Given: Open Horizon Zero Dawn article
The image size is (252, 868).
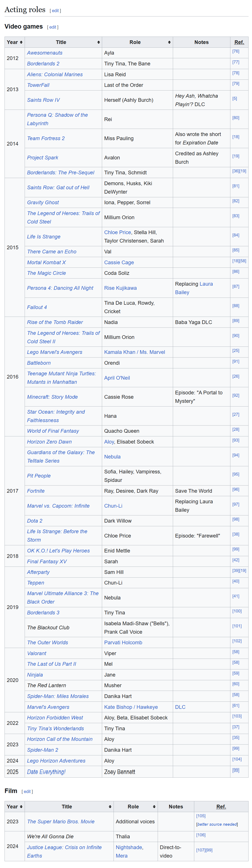Looking at the screenshot, I should (x=50, y=442).
